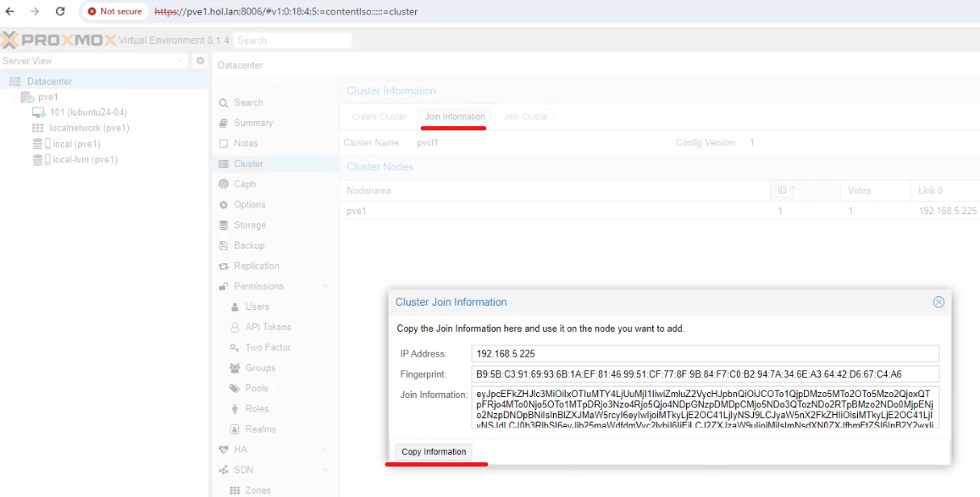Click the Copy Information button
This screenshot has height=497, width=980.
434,451
